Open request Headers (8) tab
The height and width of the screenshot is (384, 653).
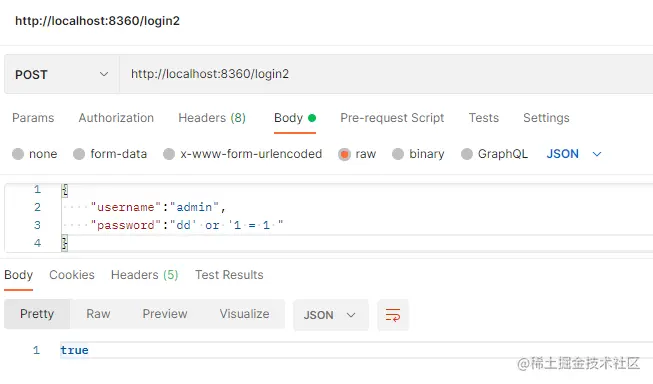(212, 118)
